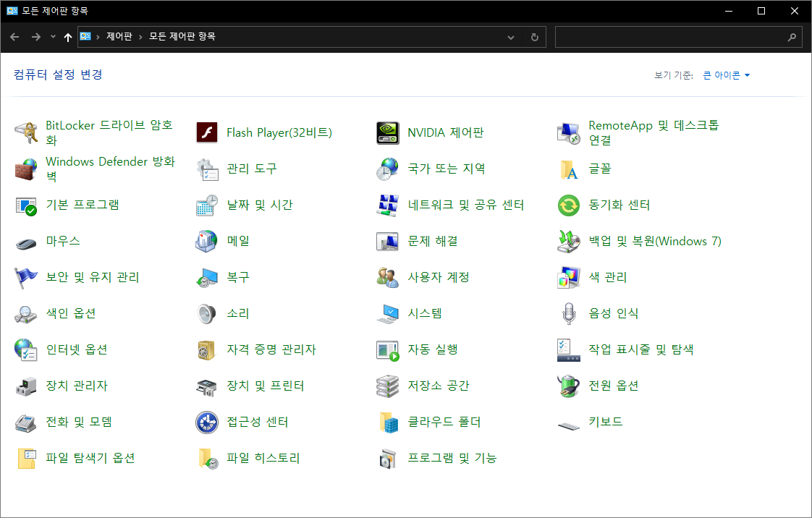Click the 색 관리 color icon
This screenshot has width=812, height=518.
pos(569,277)
